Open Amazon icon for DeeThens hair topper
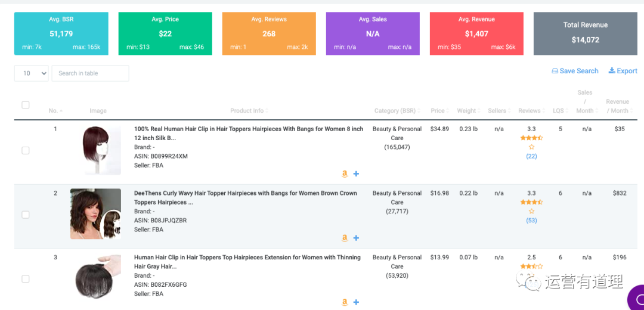 coord(345,238)
